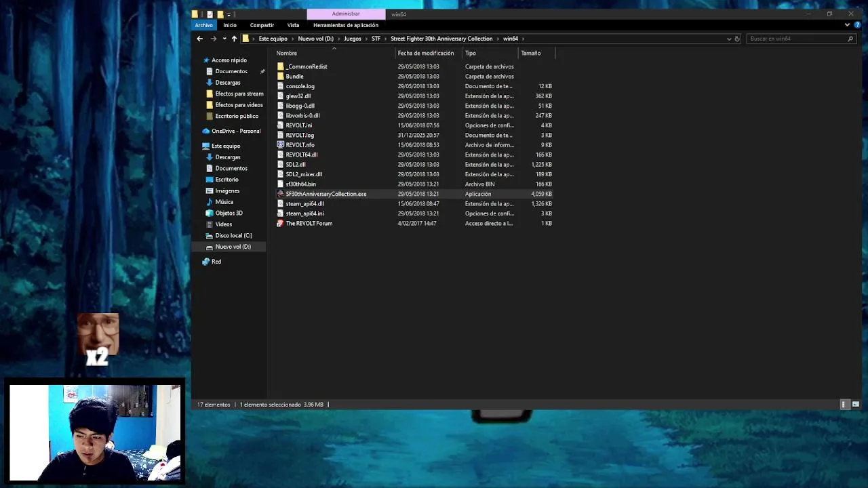This screenshot has width=868, height=488.
Task: Open Imágenes under Este equipo
Action: tap(227, 190)
